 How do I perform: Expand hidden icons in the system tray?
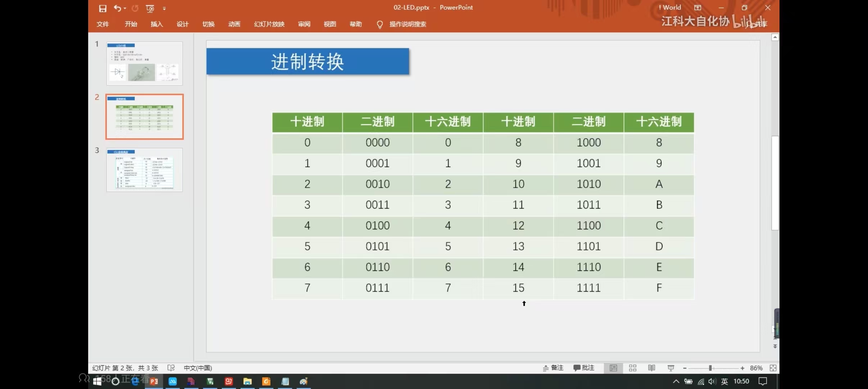click(676, 381)
